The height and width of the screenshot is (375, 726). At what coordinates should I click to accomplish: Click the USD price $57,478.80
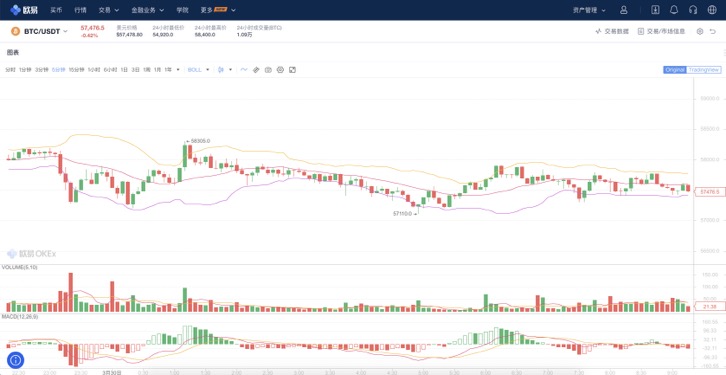click(129, 35)
